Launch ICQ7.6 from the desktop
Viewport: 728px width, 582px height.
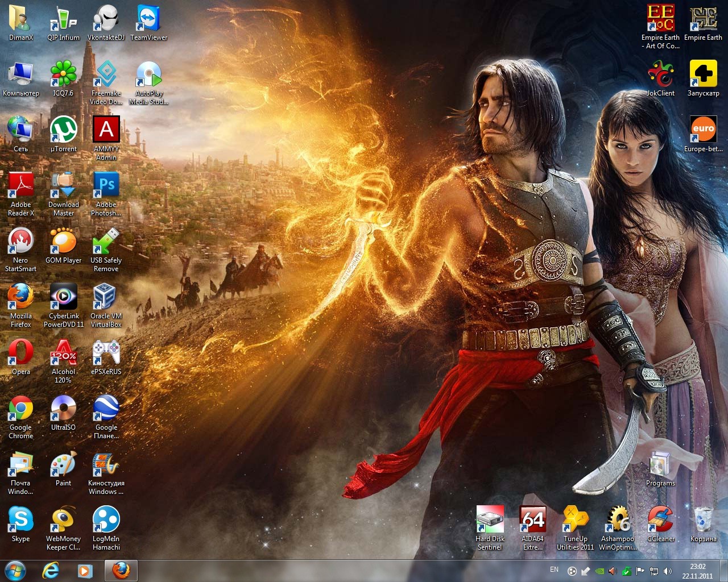(x=63, y=78)
